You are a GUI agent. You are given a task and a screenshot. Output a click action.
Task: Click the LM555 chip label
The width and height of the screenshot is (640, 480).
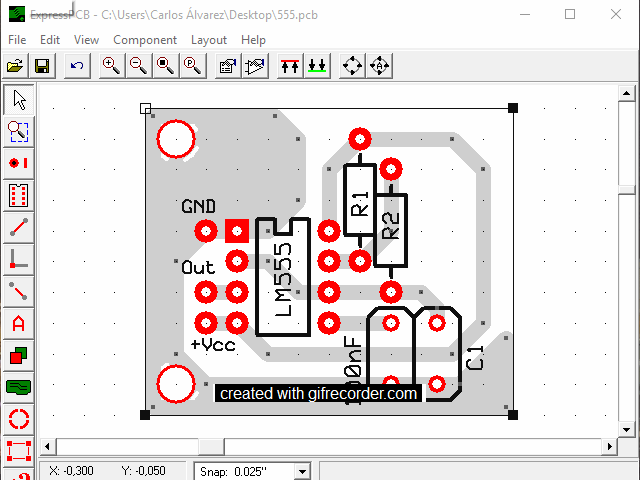(283, 280)
